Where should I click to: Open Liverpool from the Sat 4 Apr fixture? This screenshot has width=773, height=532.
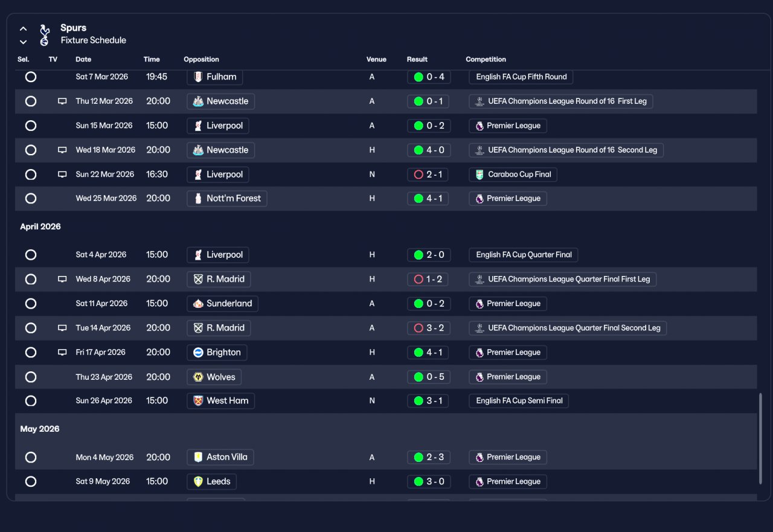[x=218, y=255]
